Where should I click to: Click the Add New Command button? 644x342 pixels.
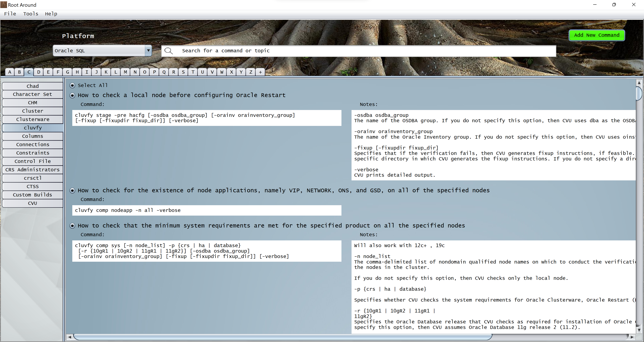597,35
